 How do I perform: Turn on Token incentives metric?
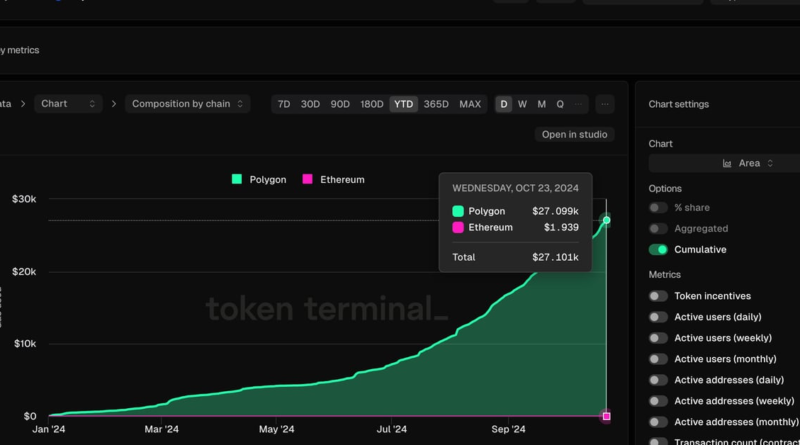click(658, 296)
